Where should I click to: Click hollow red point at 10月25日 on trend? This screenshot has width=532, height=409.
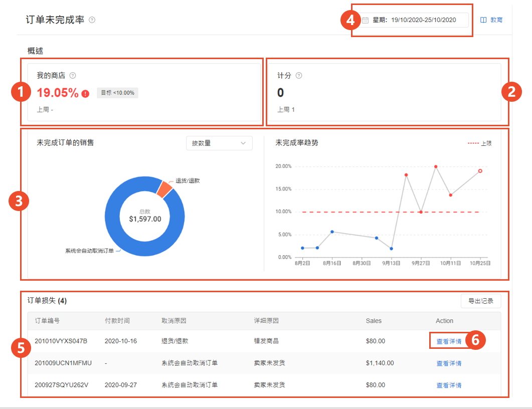pyautogui.click(x=480, y=171)
